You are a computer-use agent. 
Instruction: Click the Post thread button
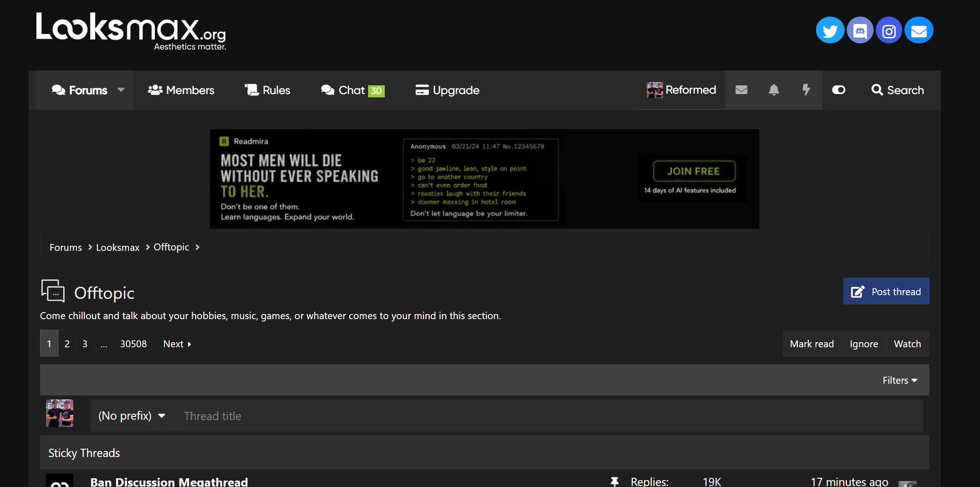(886, 291)
